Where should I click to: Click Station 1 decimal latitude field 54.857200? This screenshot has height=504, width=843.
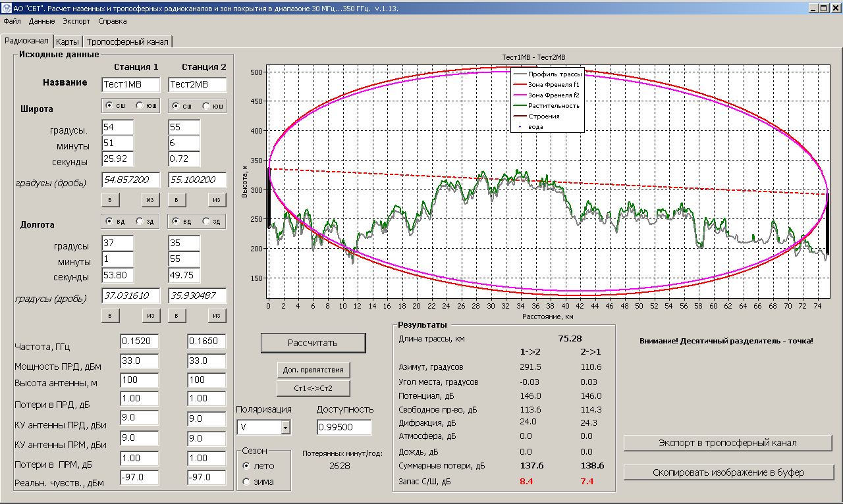click(131, 180)
